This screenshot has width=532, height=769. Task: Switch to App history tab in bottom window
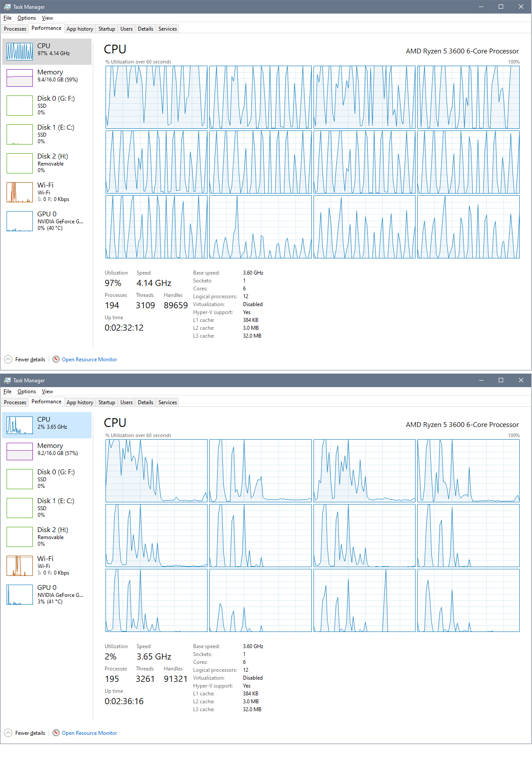(80, 402)
